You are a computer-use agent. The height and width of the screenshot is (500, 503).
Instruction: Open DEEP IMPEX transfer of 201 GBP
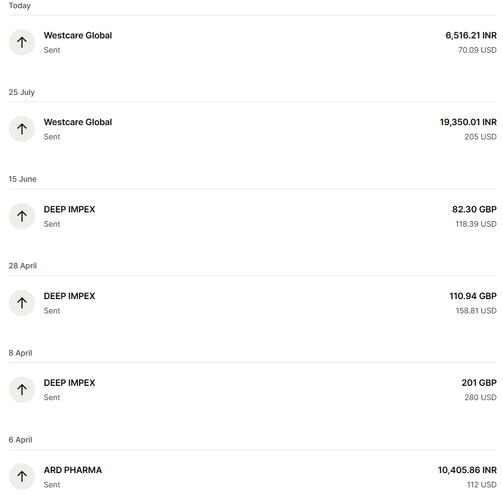[x=253, y=390]
